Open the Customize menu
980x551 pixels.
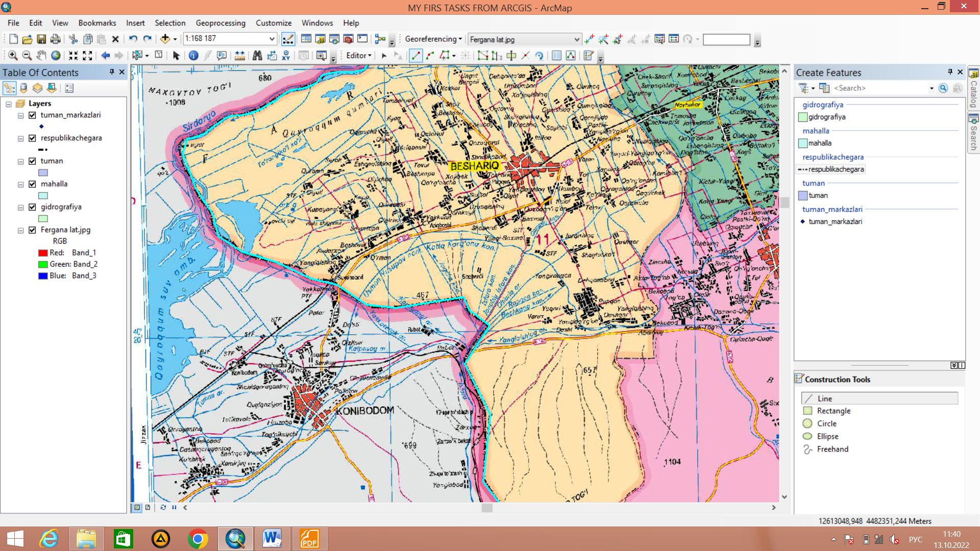274,23
